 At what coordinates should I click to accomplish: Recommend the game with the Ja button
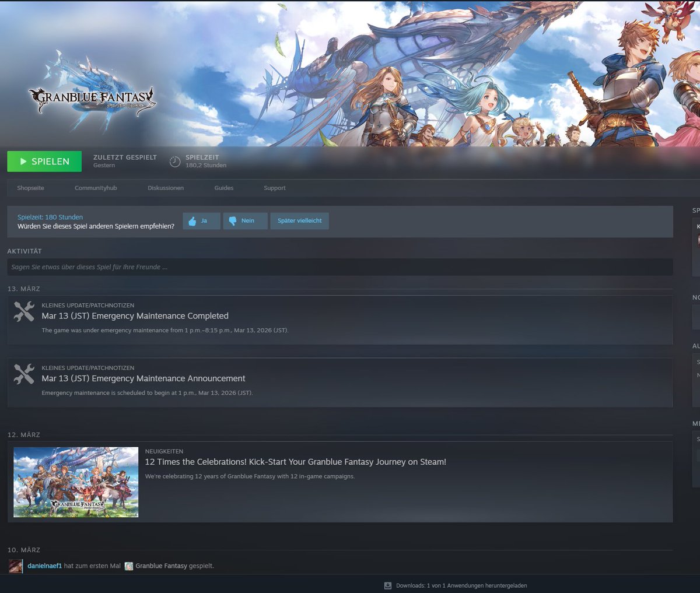click(x=202, y=221)
